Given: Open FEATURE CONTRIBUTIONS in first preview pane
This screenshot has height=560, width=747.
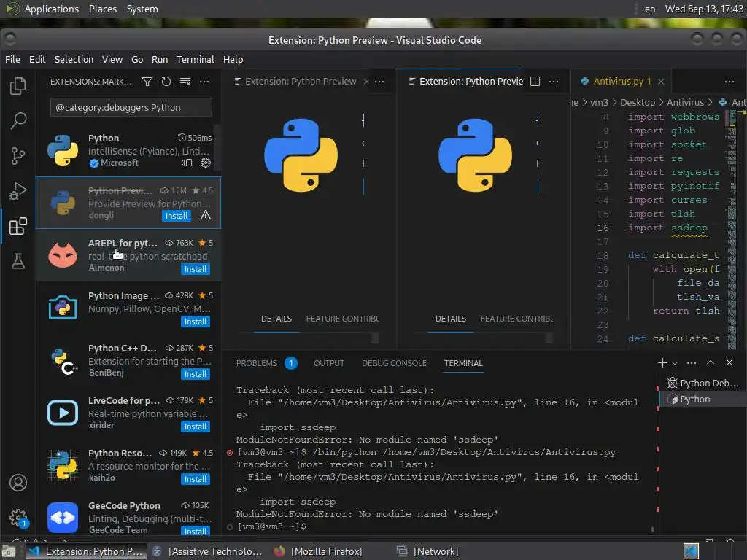Looking at the screenshot, I should coord(342,319).
